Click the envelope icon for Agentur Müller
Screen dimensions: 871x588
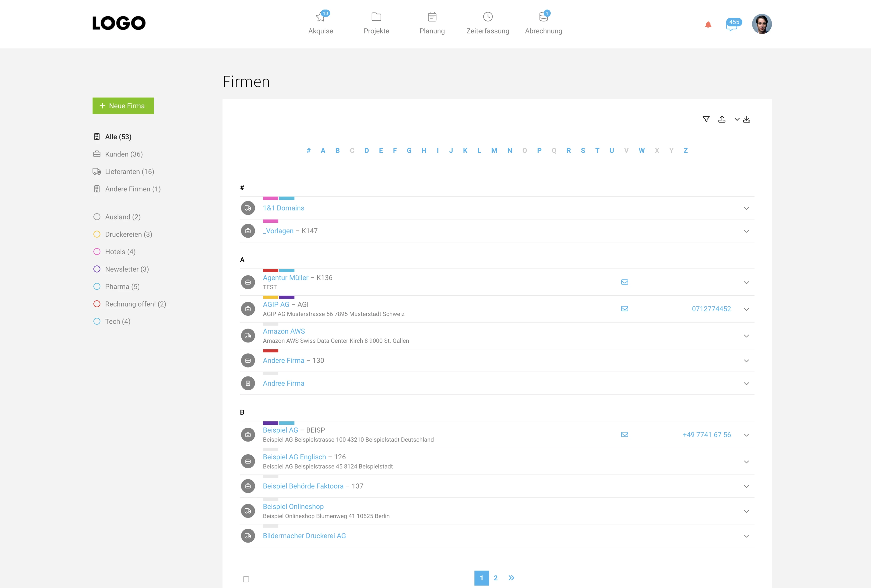[x=624, y=282]
